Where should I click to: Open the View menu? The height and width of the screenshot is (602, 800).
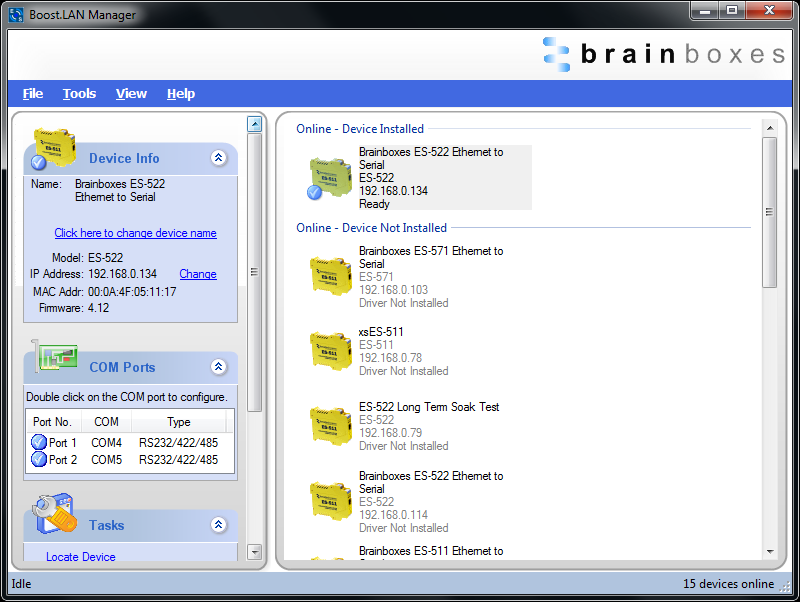131,93
